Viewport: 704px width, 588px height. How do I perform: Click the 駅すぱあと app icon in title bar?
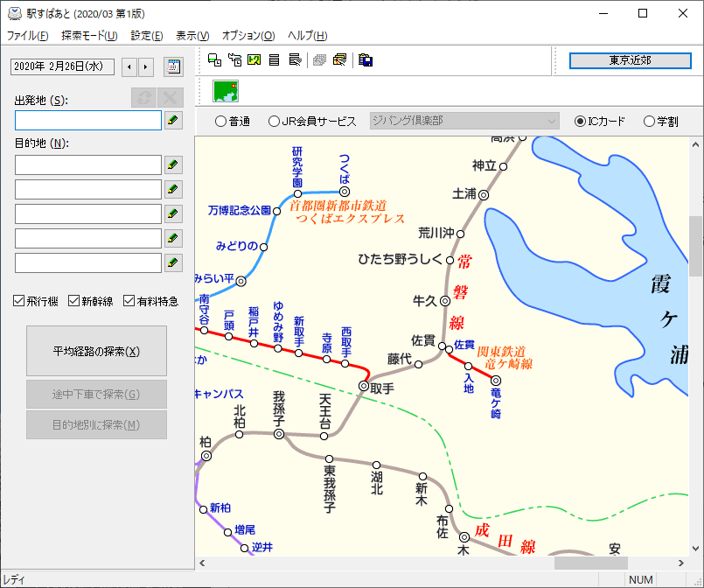point(15,13)
